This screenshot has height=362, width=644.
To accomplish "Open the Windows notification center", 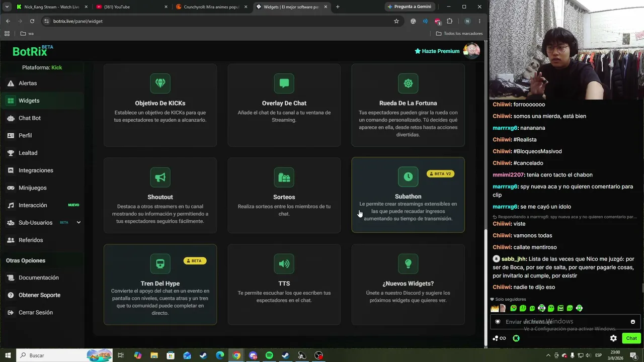I will (634, 355).
